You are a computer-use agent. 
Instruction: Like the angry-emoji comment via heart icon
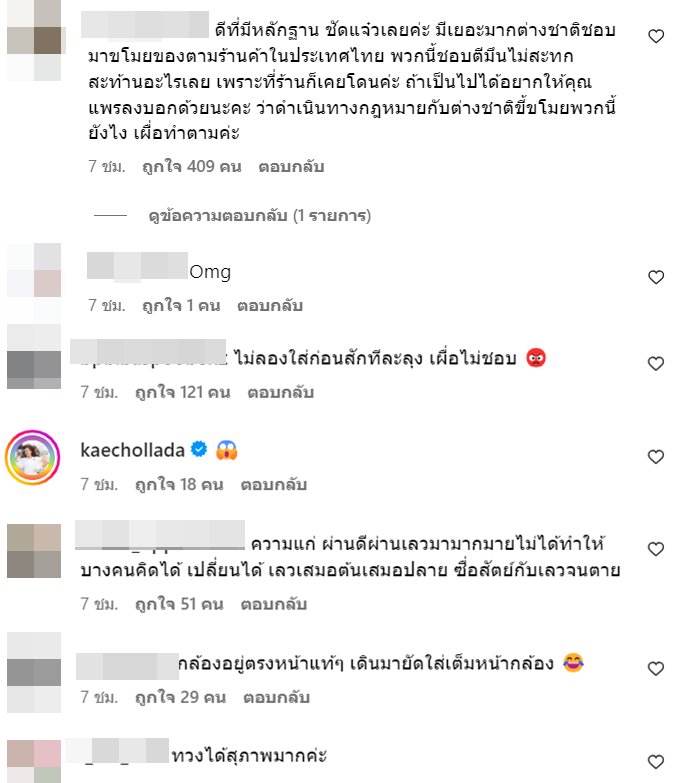(x=656, y=363)
